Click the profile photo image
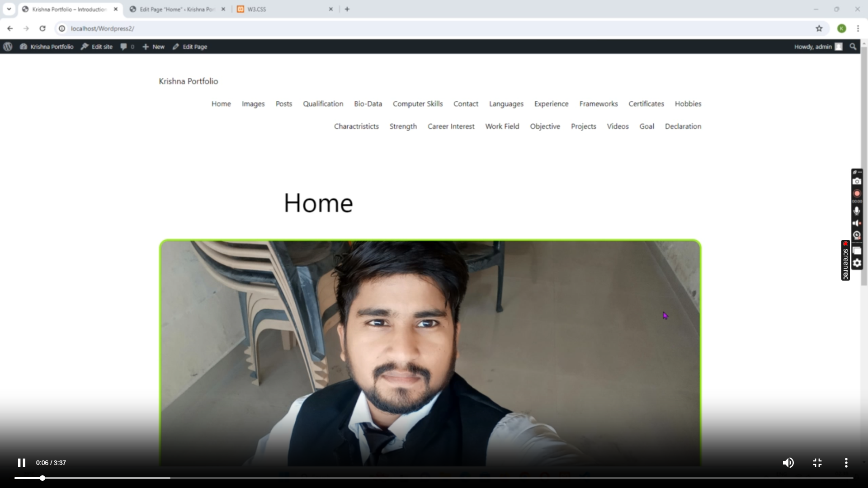Screen dimensions: 868x488 pyautogui.click(x=430, y=352)
